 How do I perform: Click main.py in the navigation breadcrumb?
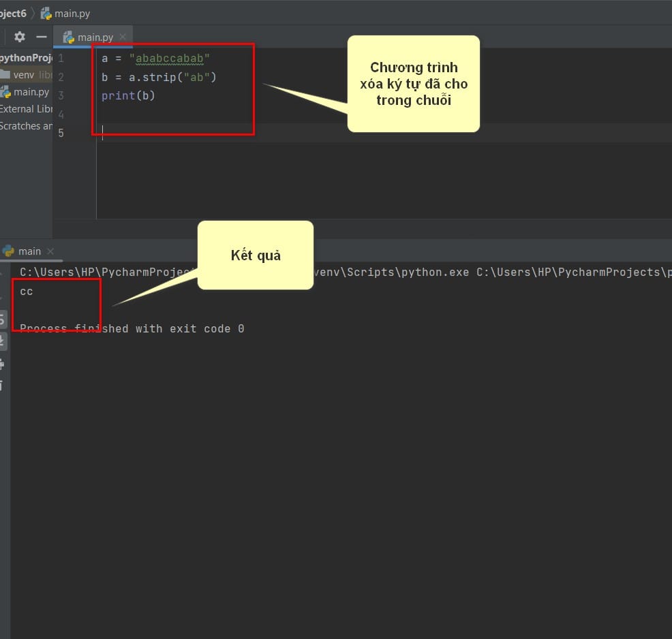tap(72, 13)
